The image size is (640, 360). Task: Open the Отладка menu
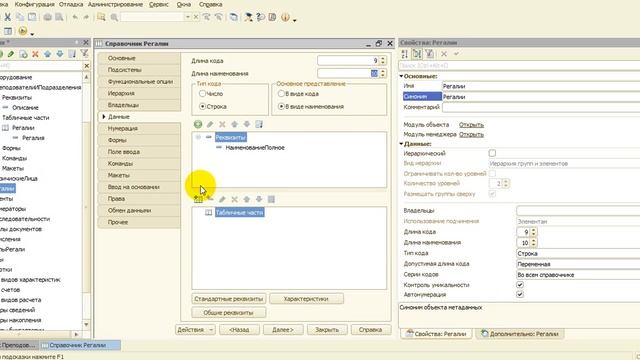click(71, 4)
